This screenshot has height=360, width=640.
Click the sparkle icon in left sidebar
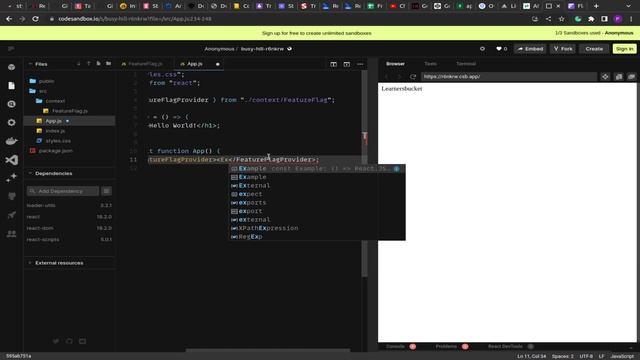point(11,178)
